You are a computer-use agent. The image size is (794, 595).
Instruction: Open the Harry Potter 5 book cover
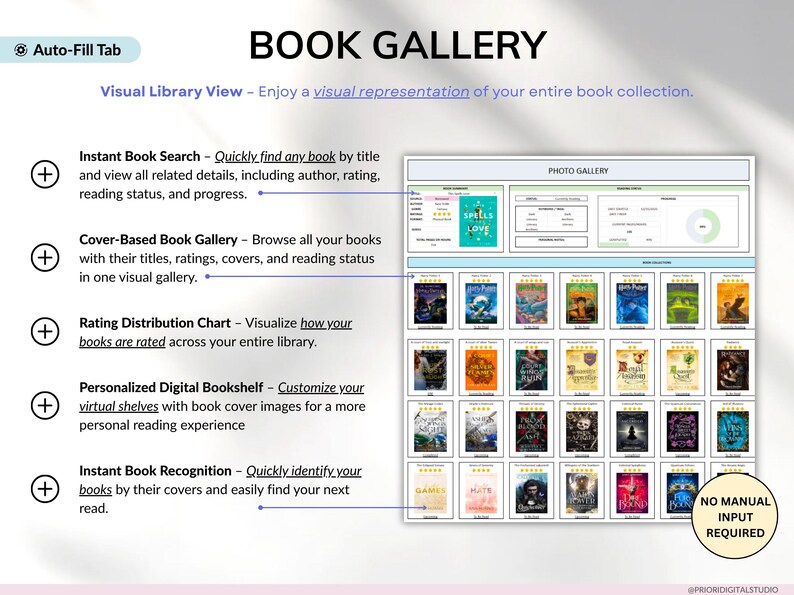632,303
